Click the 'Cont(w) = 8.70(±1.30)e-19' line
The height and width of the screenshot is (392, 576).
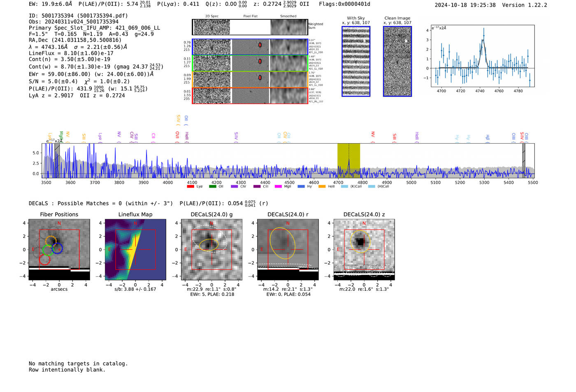pos(96,66)
